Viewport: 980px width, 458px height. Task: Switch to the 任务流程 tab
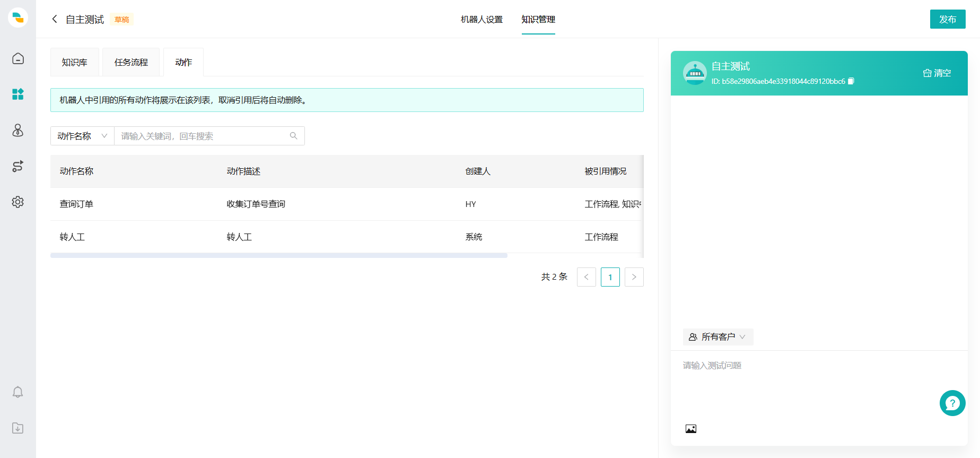(131, 63)
